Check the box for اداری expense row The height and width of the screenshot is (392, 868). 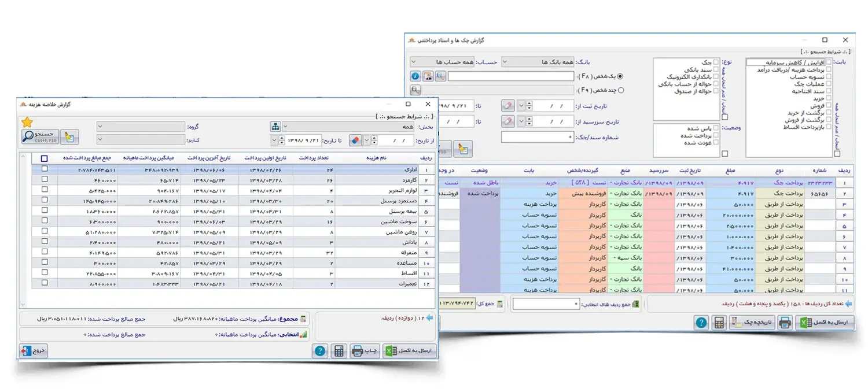45,169
